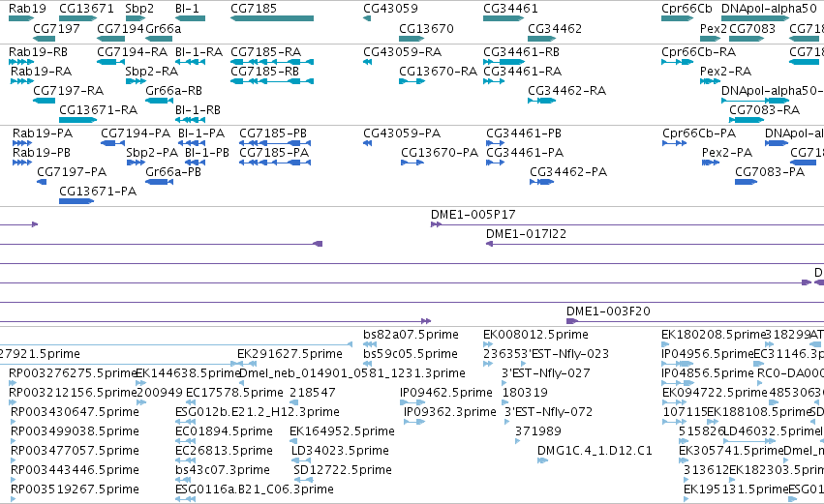Select the Pex2-PA protein feature

(x=711, y=163)
